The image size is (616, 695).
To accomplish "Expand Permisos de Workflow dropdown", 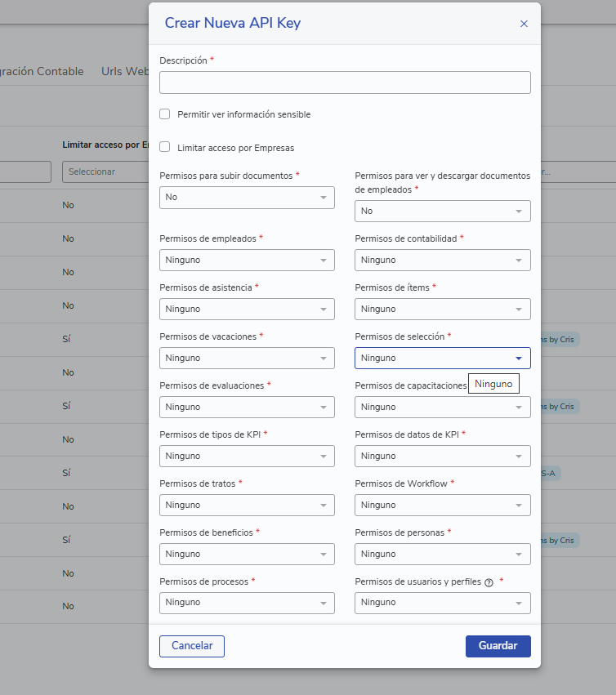I will click(443, 505).
